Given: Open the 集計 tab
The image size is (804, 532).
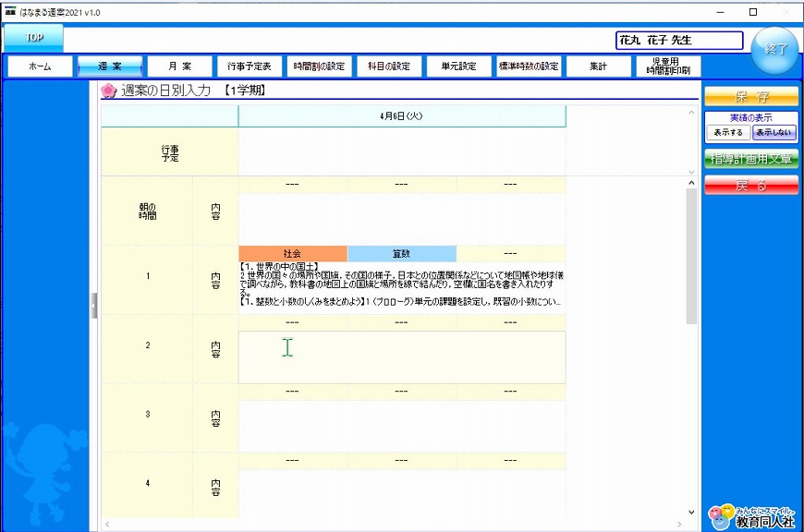Looking at the screenshot, I should click(x=599, y=66).
